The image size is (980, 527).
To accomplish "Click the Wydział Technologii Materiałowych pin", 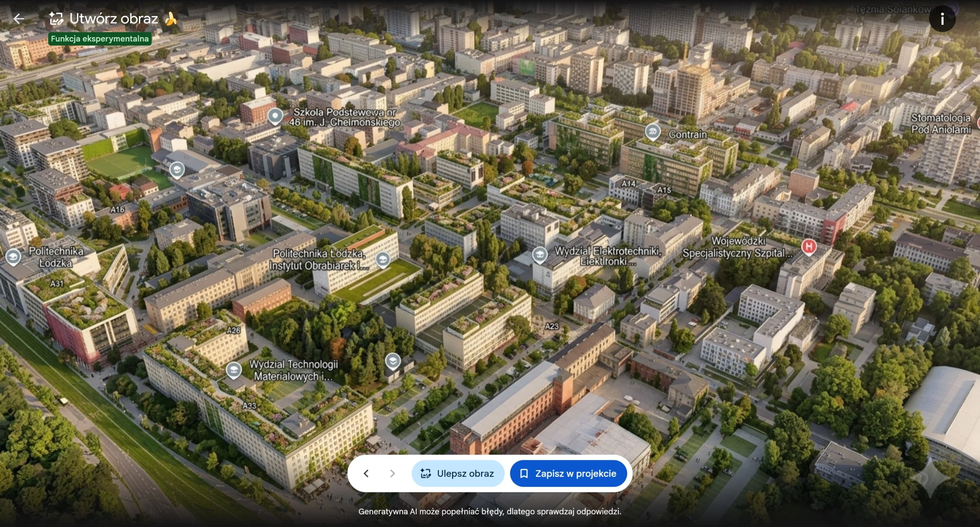I will [234, 371].
